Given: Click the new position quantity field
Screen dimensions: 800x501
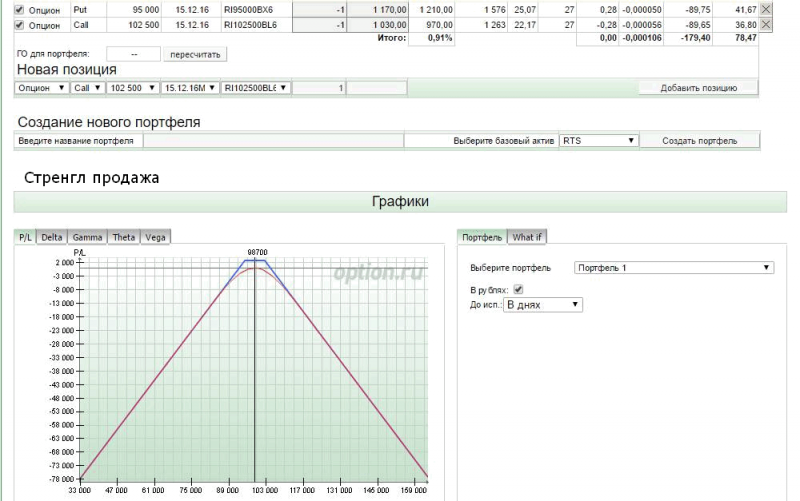Looking at the screenshot, I should (x=319, y=88).
